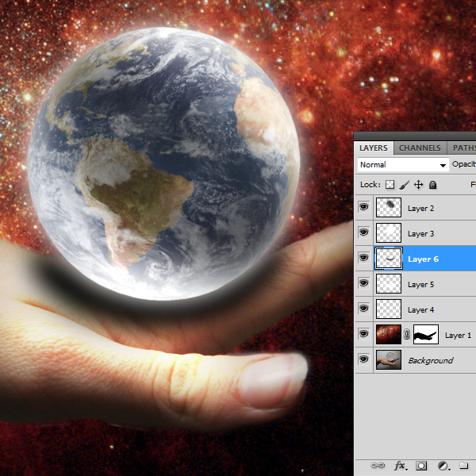The height and width of the screenshot is (476, 476).
Task: Switch to the Channels tab
Action: pos(420,148)
